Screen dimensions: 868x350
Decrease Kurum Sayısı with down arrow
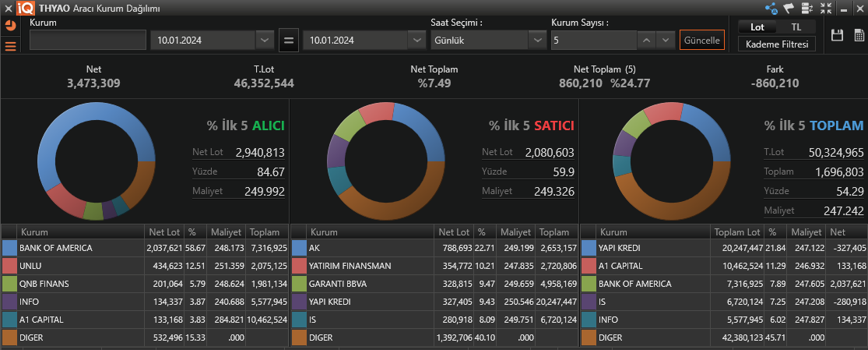coord(666,41)
